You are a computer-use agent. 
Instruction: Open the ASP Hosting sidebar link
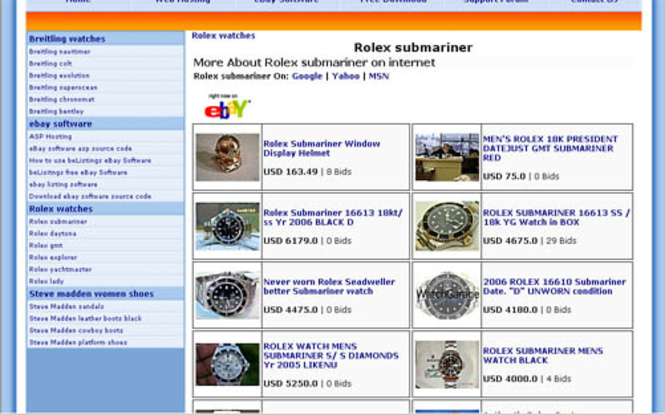click(50, 136)
